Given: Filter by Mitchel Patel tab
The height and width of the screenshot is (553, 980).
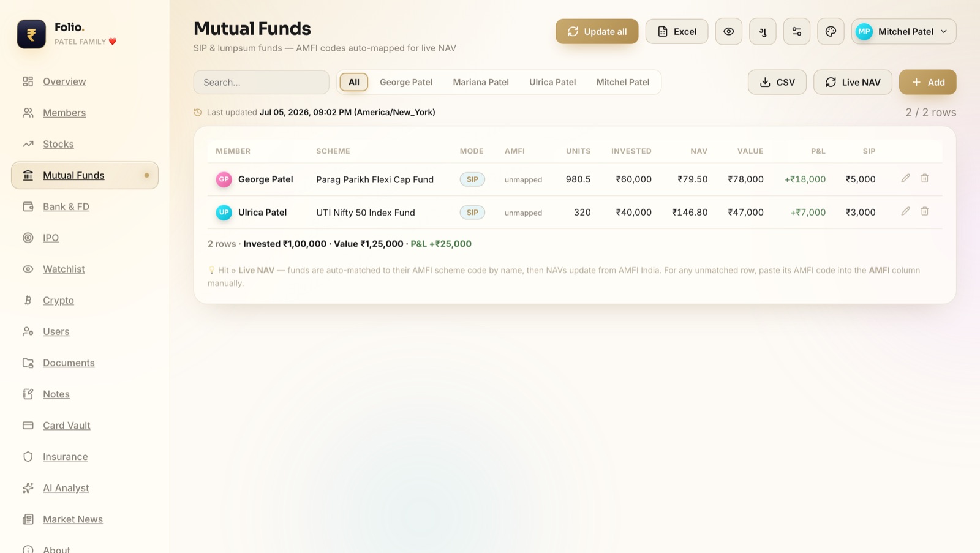Looking at the screenshot, I should point(623,82).
